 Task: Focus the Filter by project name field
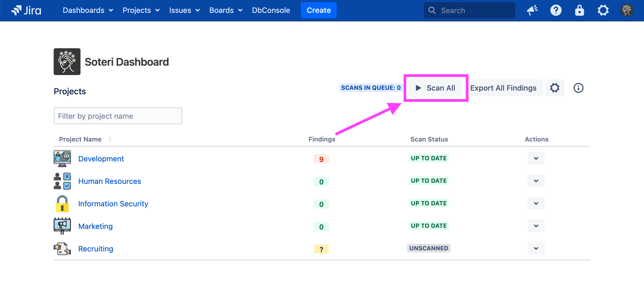click(118, 116)
